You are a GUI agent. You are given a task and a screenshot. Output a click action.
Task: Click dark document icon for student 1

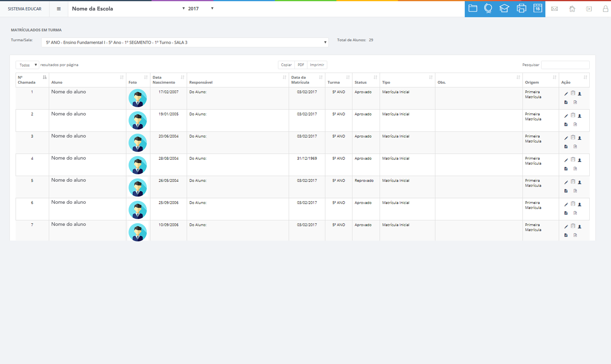click(566, 102)
